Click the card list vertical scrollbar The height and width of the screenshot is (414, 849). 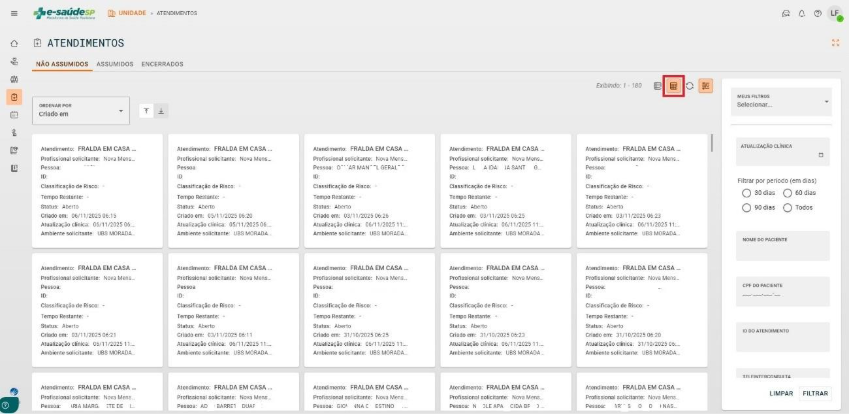[x=712, y=143]
